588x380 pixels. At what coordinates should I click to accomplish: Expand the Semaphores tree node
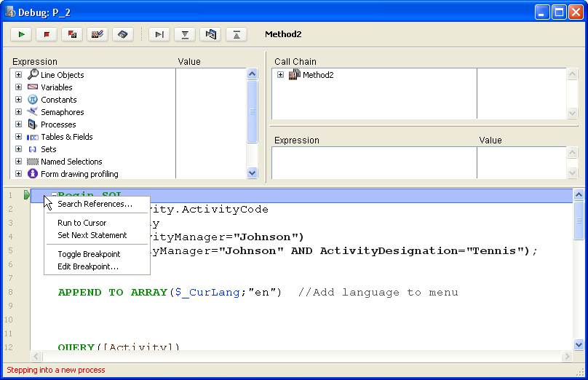[x=19, y=112]
